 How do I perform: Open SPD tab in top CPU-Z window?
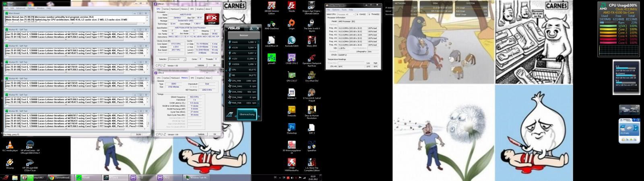tap(192, 9)
